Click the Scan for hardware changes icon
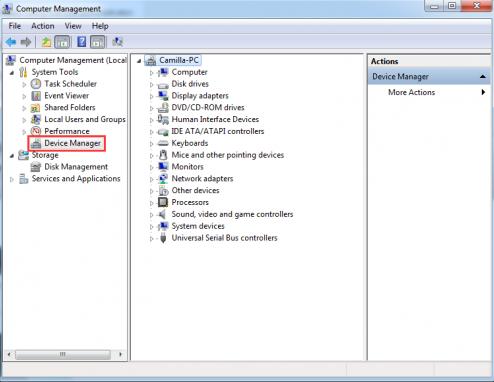The image size is (494, 382). coord(118,42)
